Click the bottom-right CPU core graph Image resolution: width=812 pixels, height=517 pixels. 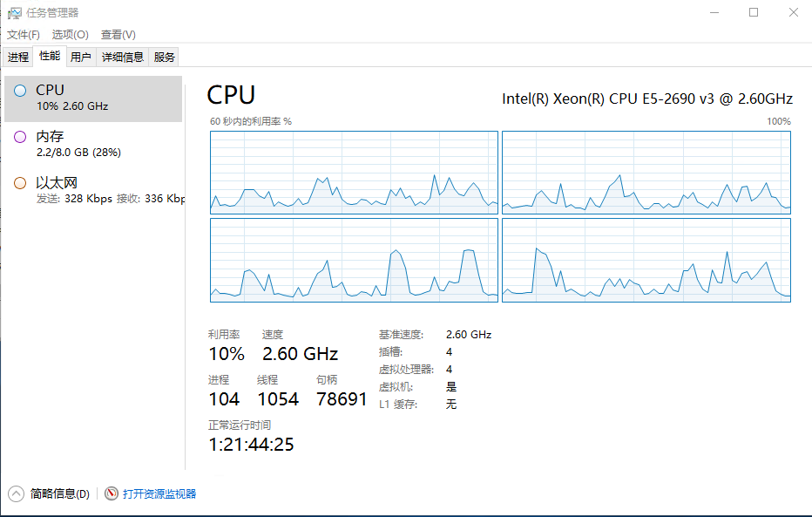tap(646, 260)
